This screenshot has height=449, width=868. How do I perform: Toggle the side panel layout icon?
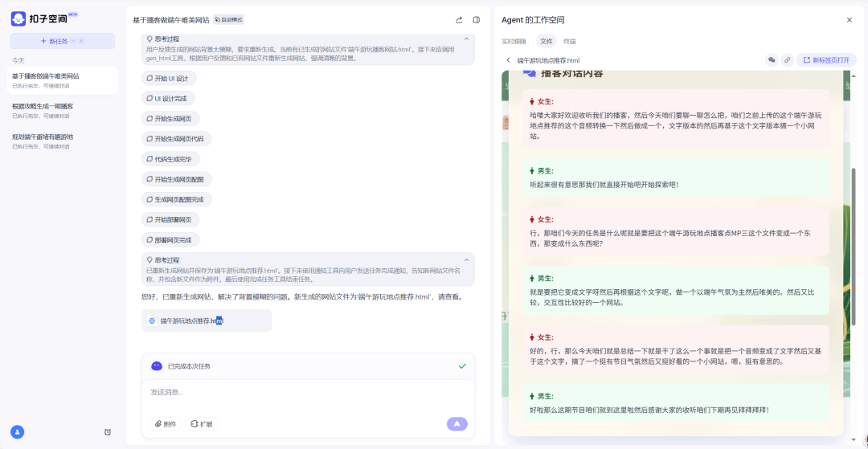[x=476, y=20]
